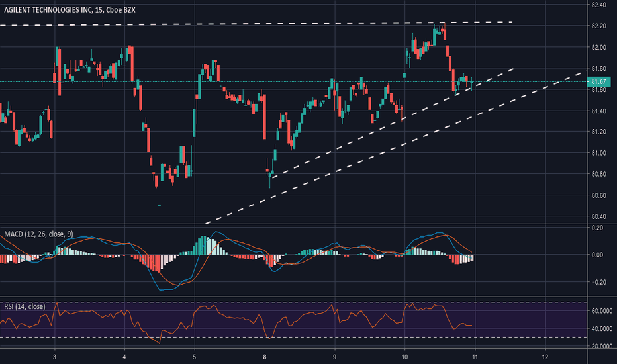Select the horizontal dashed resistance line near 82.20
This screenshot has width=617, height=364.
(256, 24)
